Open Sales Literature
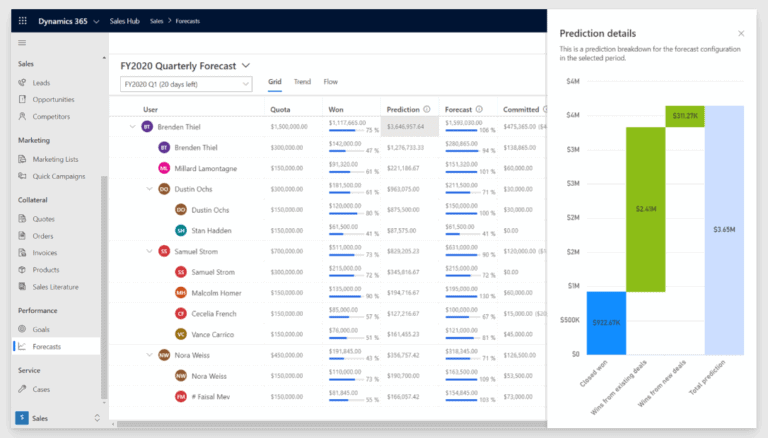The image size is (768, 438). [55, 287]
